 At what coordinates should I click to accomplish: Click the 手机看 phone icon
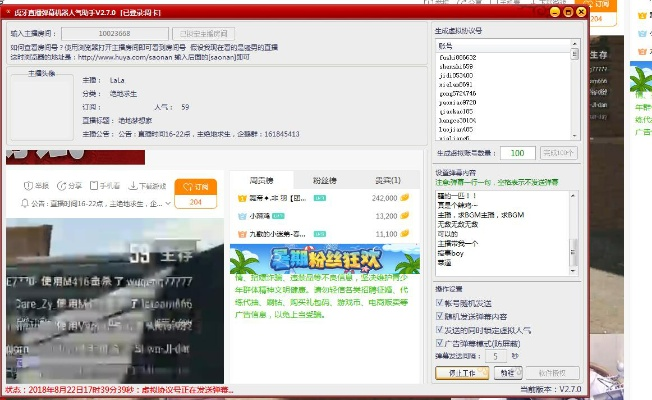94,185
